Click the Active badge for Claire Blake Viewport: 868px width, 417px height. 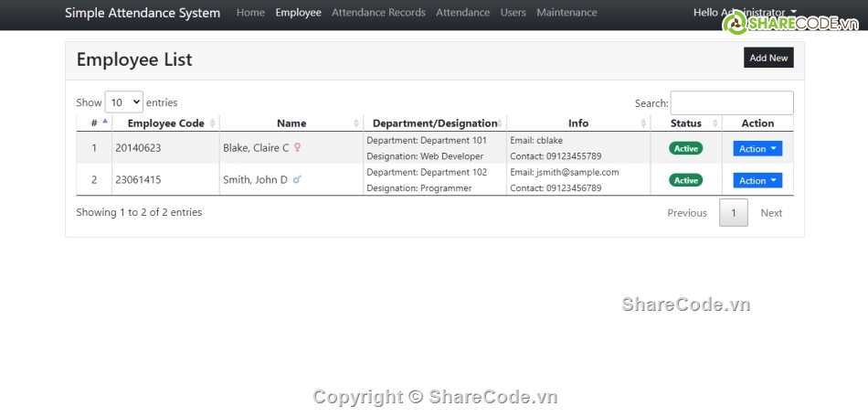tap(685, 148)
